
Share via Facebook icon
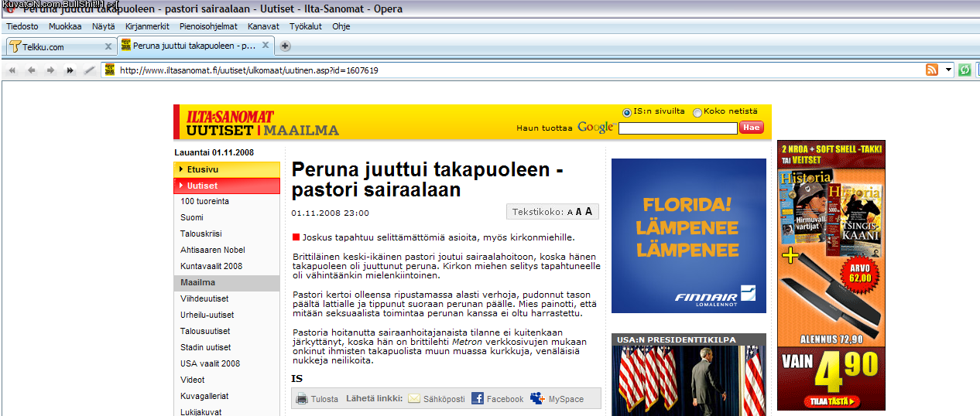(478, 399)
